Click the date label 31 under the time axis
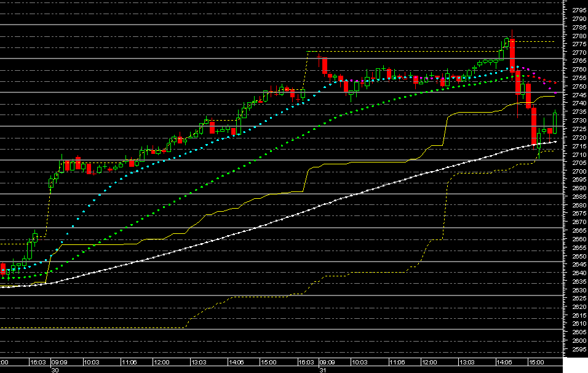This screenshot has width=588, height=373. point(322,370)
